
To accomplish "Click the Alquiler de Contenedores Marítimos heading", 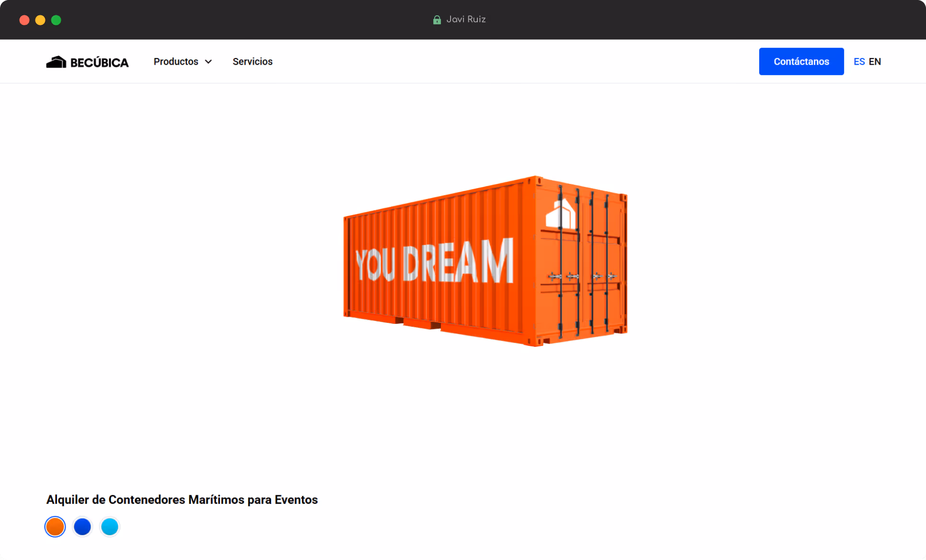I will click(x=182, y=500).
